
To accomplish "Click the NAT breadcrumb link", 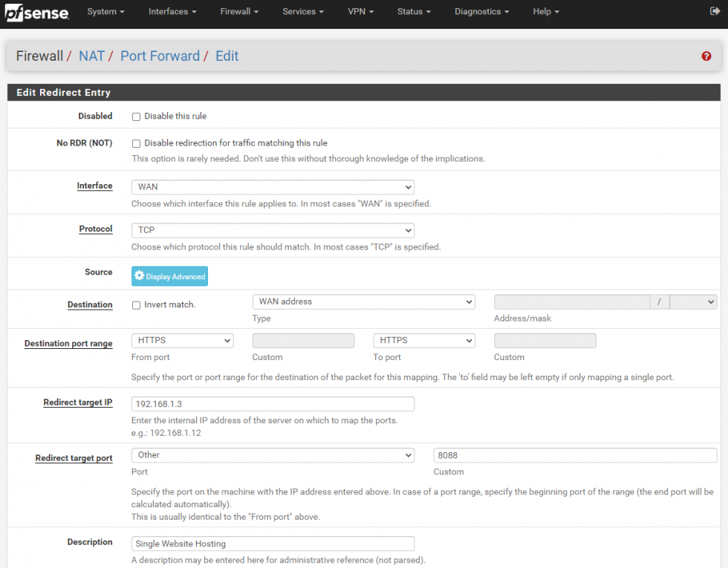I will pyautogui.click(x=92, y=56).
